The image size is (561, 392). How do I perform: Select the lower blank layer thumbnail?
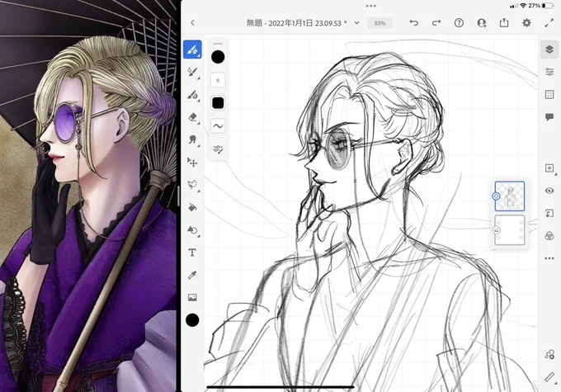(x=510, y=230)
